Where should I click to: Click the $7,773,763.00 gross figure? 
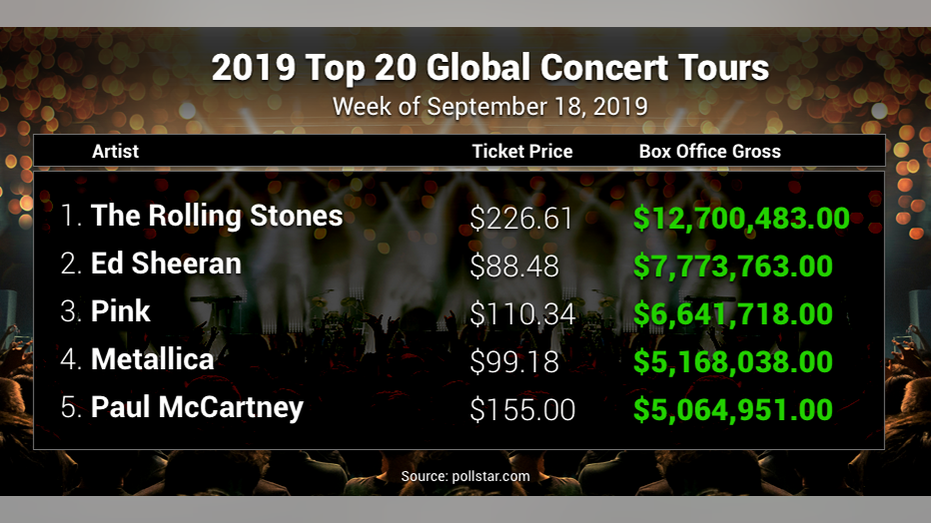pos(733,267)
